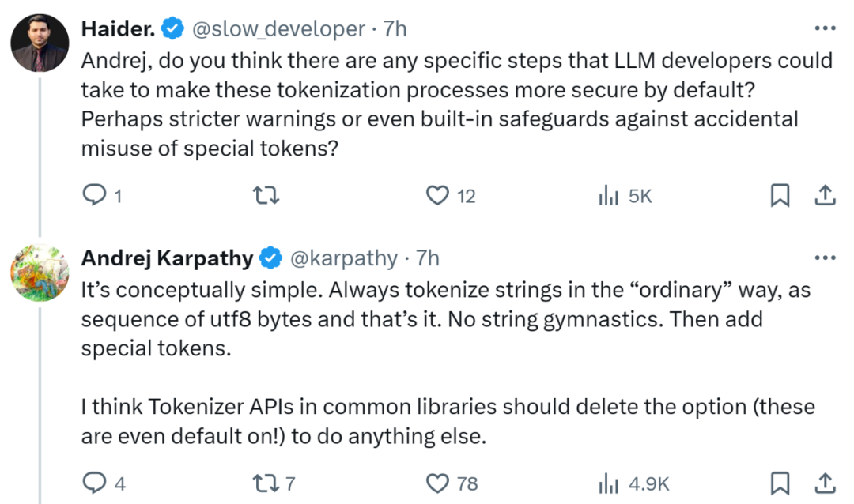Share Andrej Karpathy's tweet

coord(825,483)
